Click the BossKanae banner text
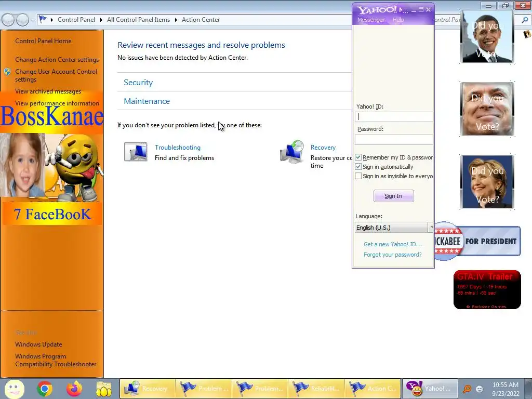This screenshot has width=532, height=399. 51,116
